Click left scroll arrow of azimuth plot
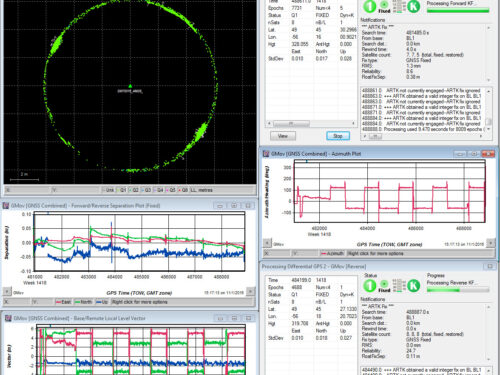500x375 pixels. click(x=267, y=243)
